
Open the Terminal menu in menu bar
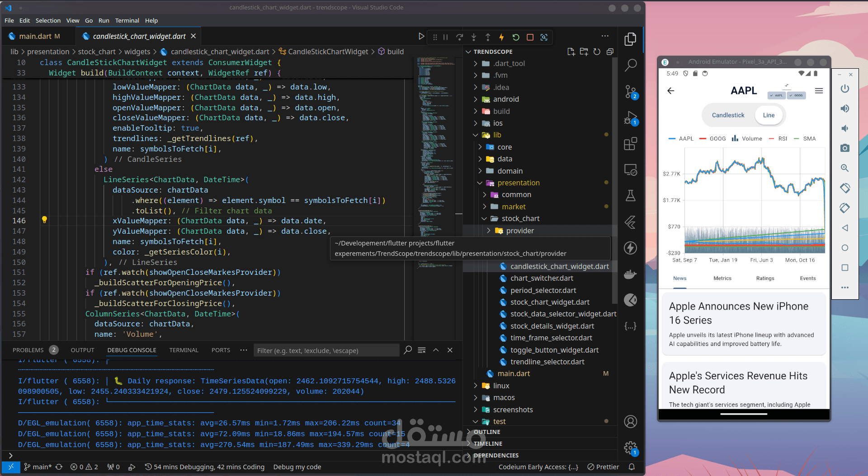tap(127, 21)
